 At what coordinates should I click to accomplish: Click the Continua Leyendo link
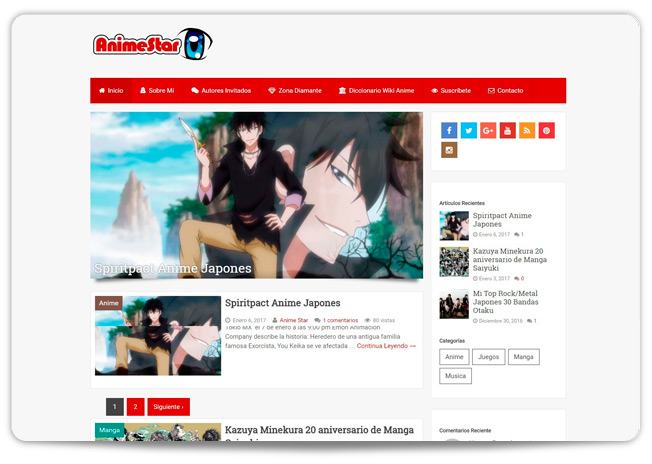point(385,346)
